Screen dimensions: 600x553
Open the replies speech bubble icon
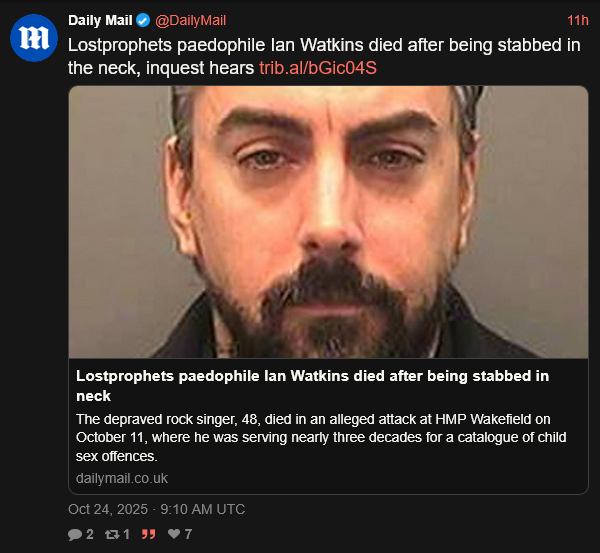pyautogui.click(x=75, y=534)
